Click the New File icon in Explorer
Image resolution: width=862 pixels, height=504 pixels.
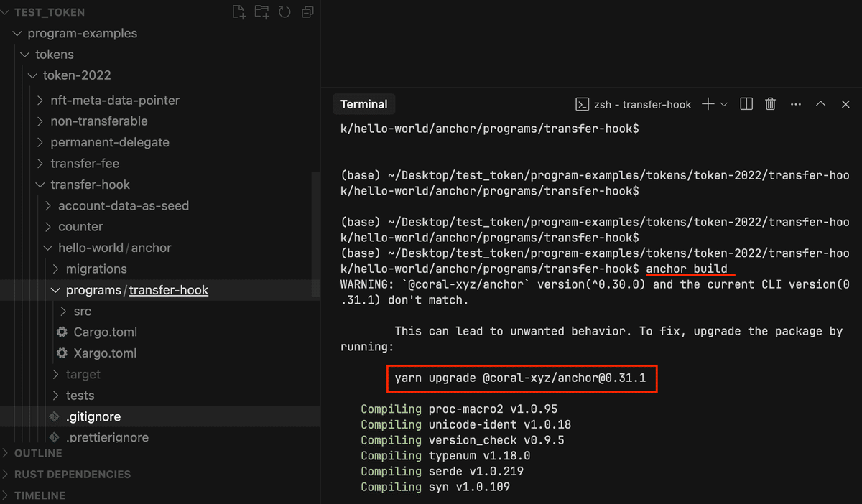point(238,12)
